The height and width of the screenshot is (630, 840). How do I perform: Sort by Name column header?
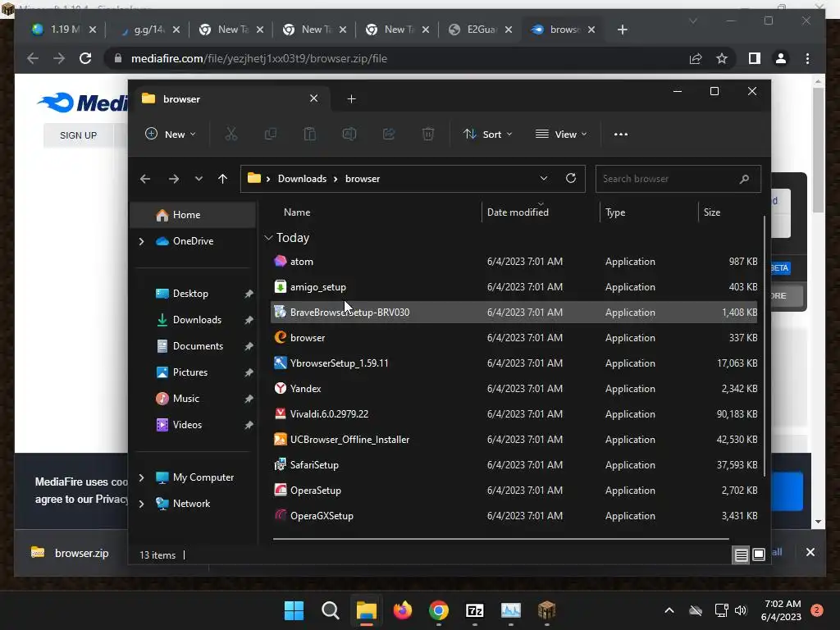click(297, 212)
